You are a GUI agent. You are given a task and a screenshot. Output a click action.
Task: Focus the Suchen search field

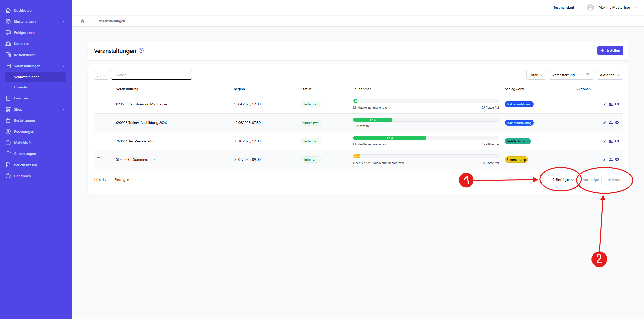151,75
